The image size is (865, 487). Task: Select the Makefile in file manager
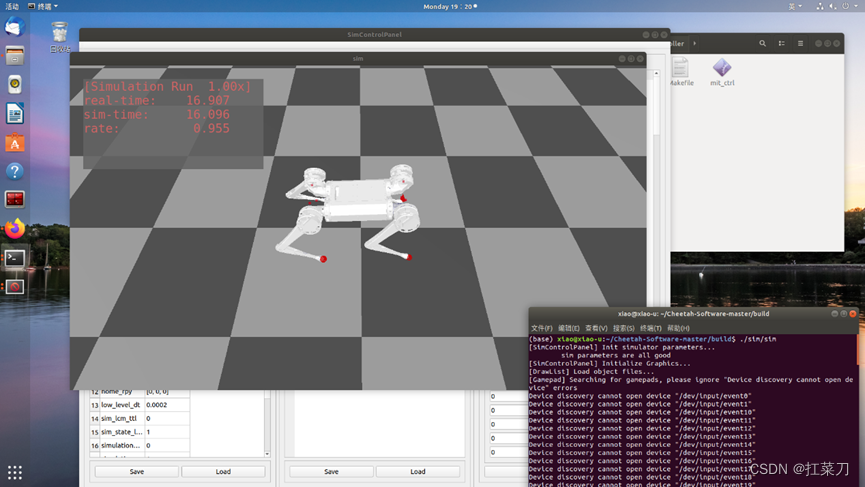(x=681, y=72)
